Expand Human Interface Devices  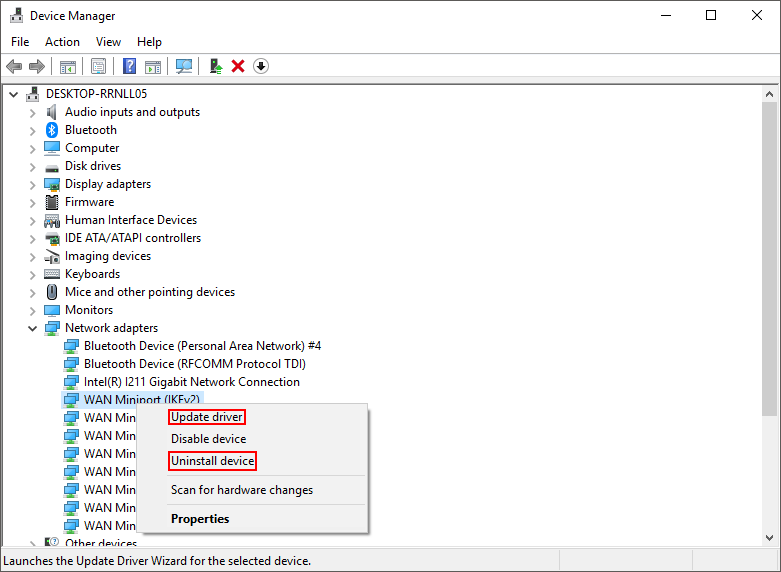pyautogui.click(x=33, y=220)
